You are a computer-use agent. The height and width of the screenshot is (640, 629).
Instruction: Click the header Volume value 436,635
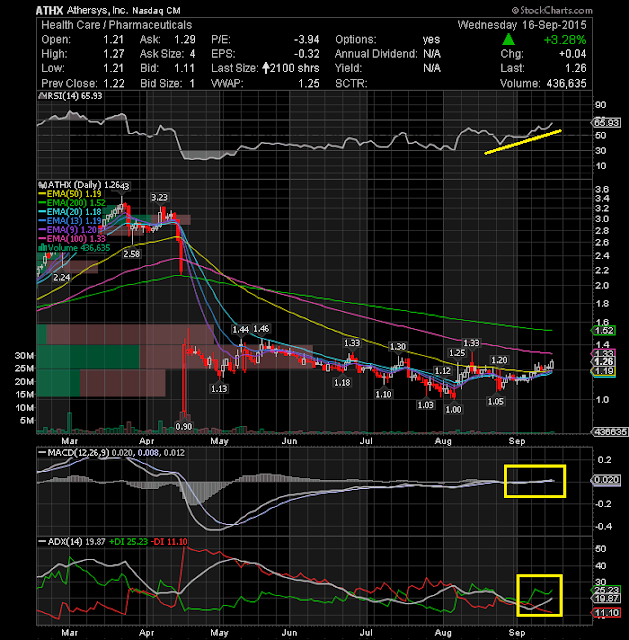pyautogui.click(x=566, y=83)
